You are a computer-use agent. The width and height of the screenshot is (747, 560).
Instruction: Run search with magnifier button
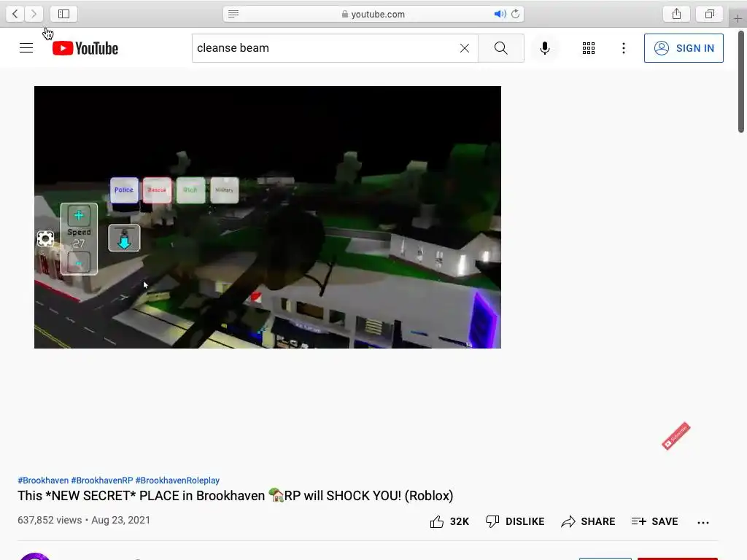(x=500, y=48)
